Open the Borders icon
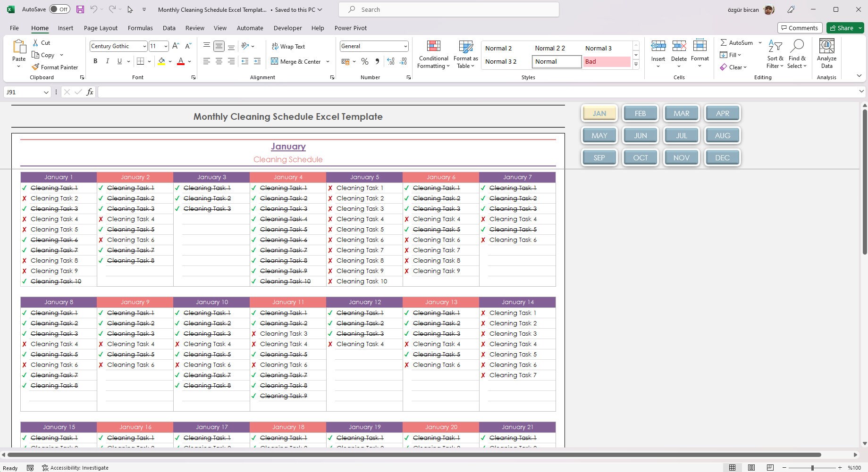Image resolution: width=868 pixels, height=472 pixels. (x=140, y=61)
